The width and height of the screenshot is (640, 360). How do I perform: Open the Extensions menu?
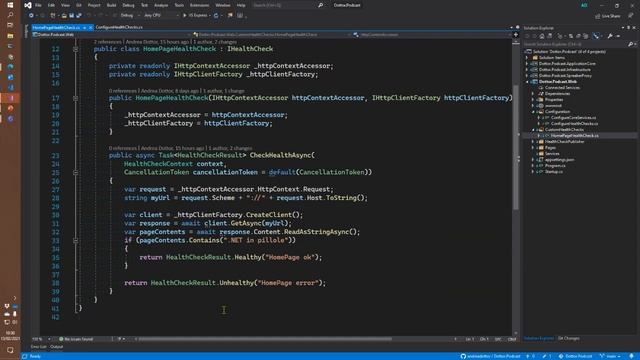tap(199, 5)
